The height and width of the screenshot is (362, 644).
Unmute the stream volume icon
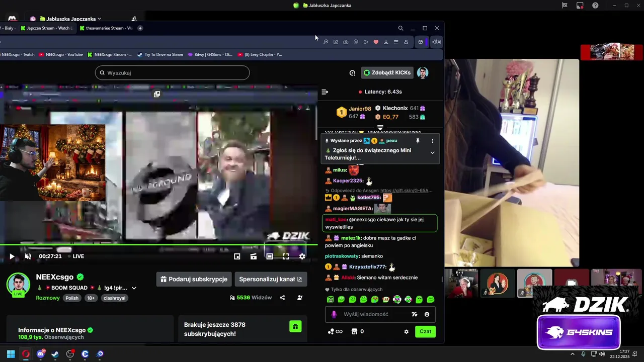pyautogui.click(x=28, y=256)
